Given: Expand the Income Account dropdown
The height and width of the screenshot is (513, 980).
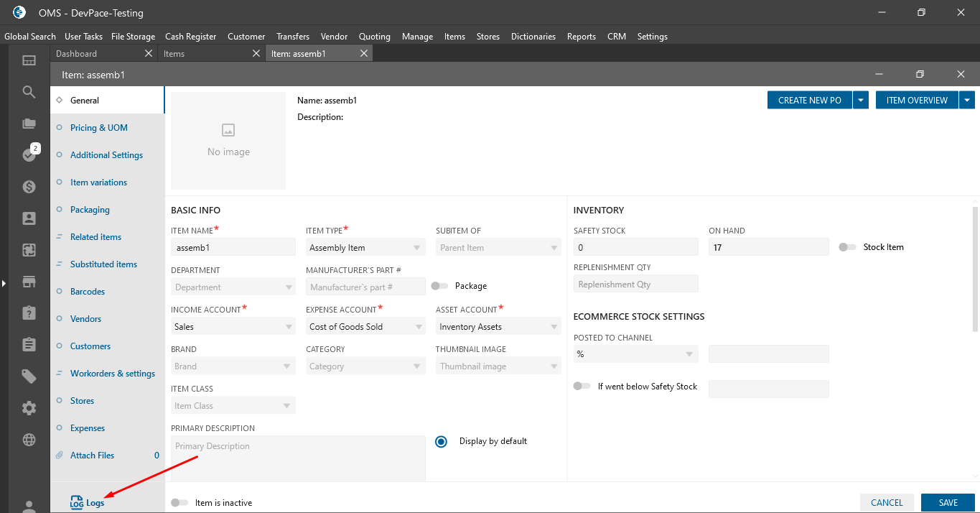Looking at the screenshot, I should coord(233,327).
